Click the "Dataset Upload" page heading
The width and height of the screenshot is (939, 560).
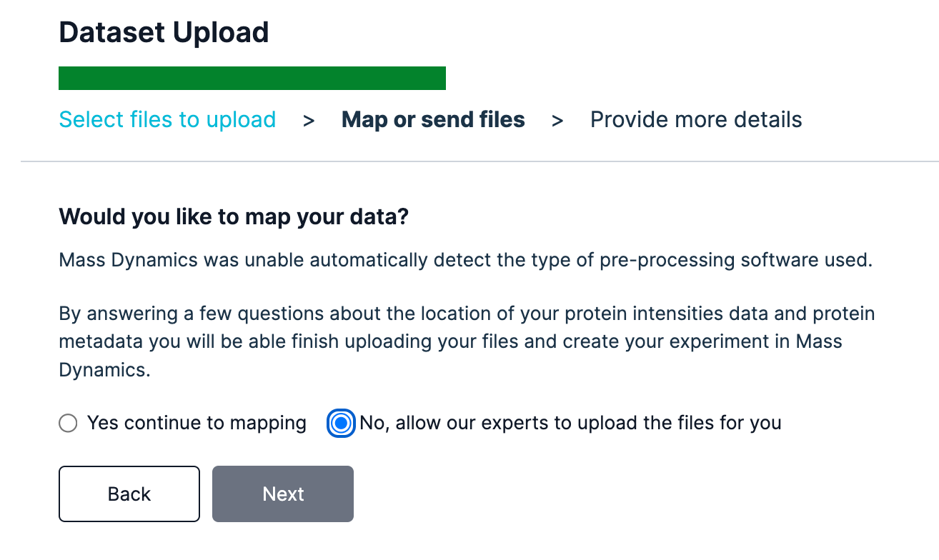click(164, 33)
